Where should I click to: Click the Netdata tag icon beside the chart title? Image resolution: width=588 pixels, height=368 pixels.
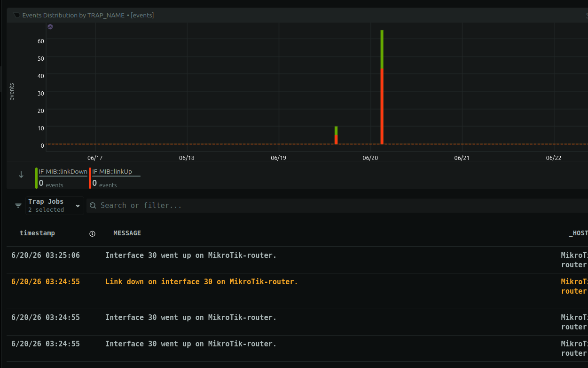[17, 15]
